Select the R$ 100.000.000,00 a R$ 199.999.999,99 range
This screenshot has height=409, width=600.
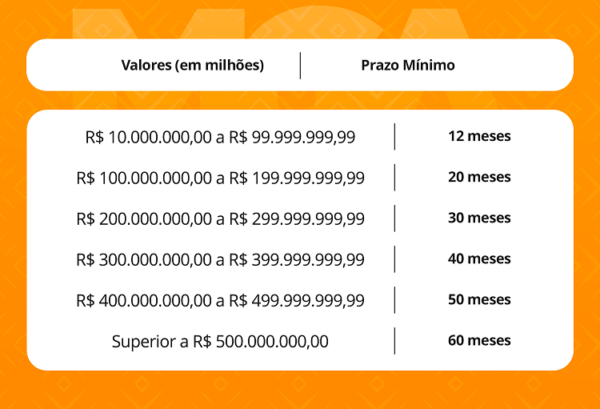[x=220, y=178]
